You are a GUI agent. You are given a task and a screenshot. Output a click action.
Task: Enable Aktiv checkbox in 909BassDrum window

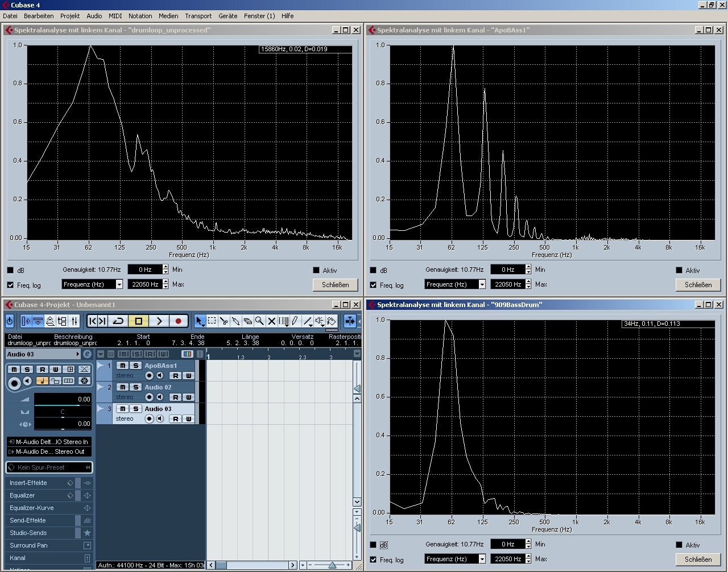point(679,545)
